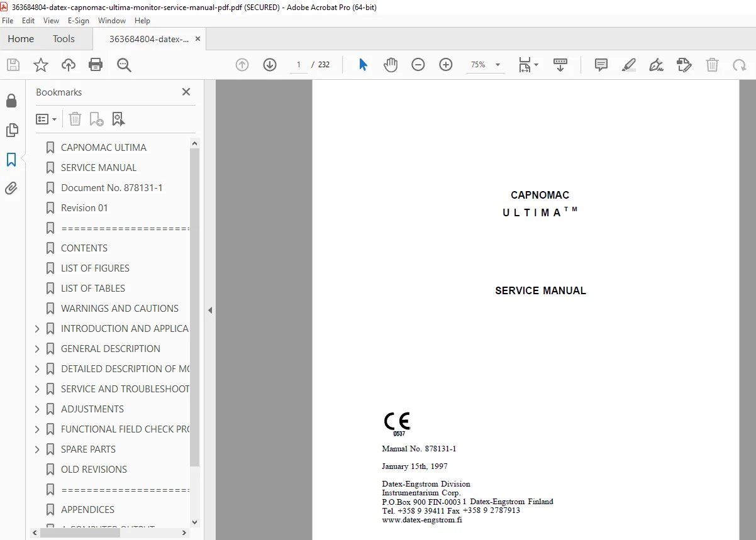Open bookmarks options dropdown menu
The image size is (756, 540).
[47, 119]
